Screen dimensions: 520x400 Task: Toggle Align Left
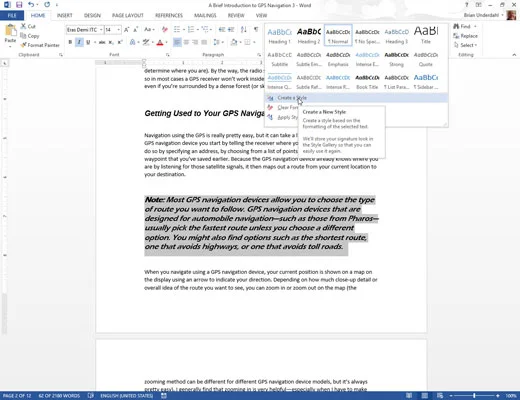click(x=177, y=42)
